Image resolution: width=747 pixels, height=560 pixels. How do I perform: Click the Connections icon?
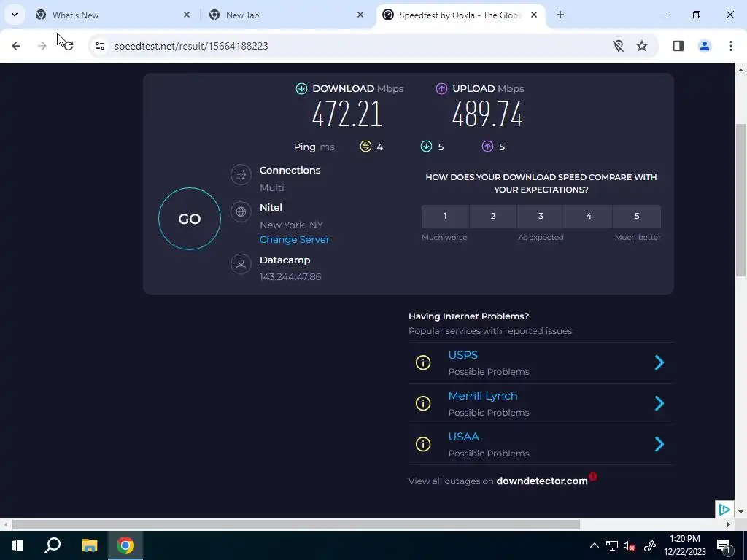click(241, 174)
